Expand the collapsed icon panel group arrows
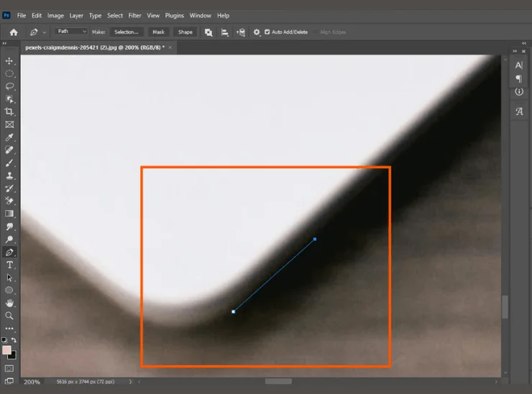Screen dimensions: 532x394 tap(515, 51)
